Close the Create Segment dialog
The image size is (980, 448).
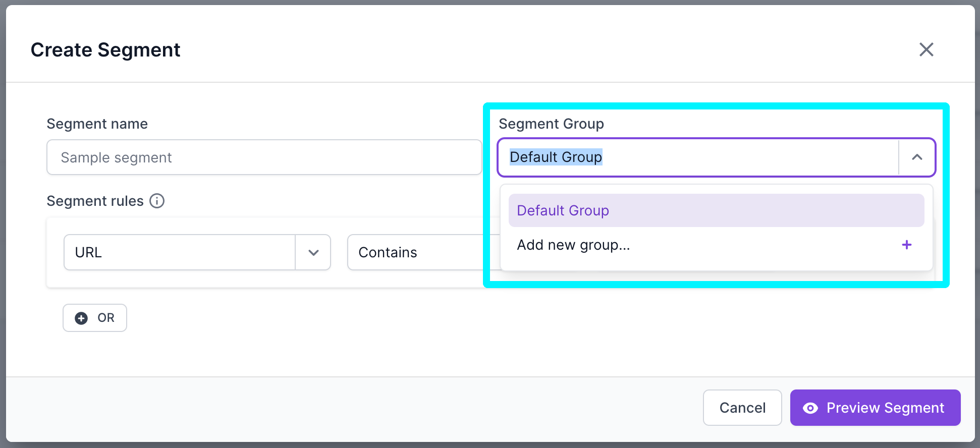(926, 49)
